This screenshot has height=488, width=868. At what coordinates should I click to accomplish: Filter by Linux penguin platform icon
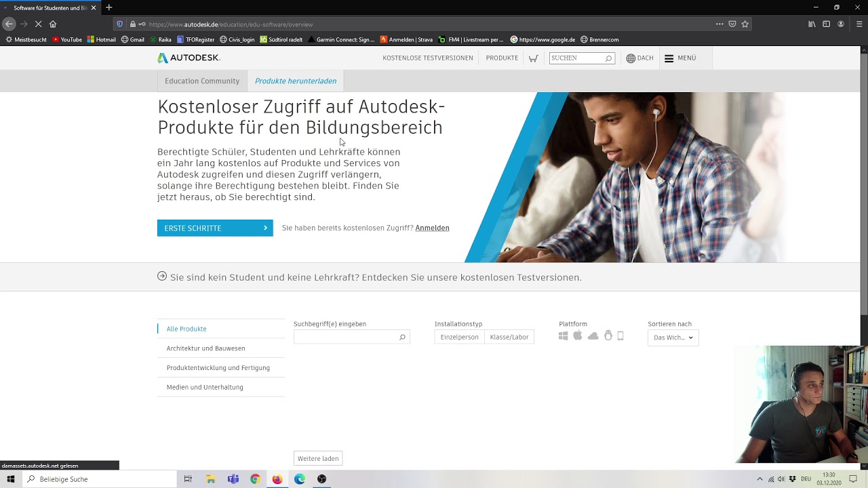pyautogui.click(x=608, y=335)
